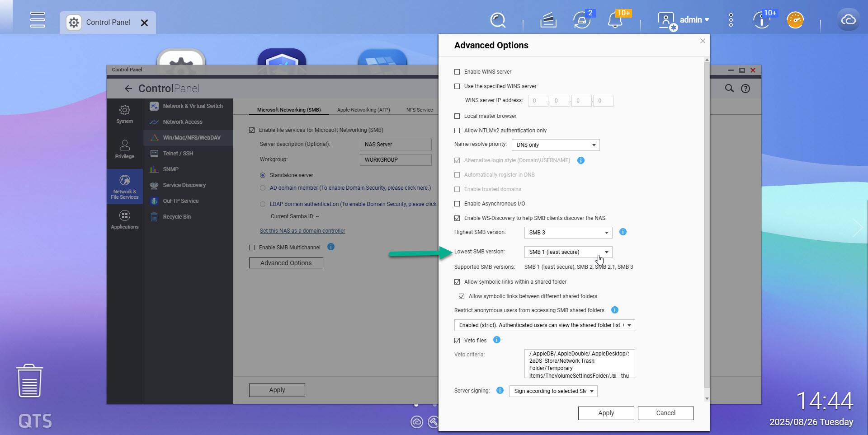Open Restrict anonymous users Enabled (strict) dropdown

[544, 325]
